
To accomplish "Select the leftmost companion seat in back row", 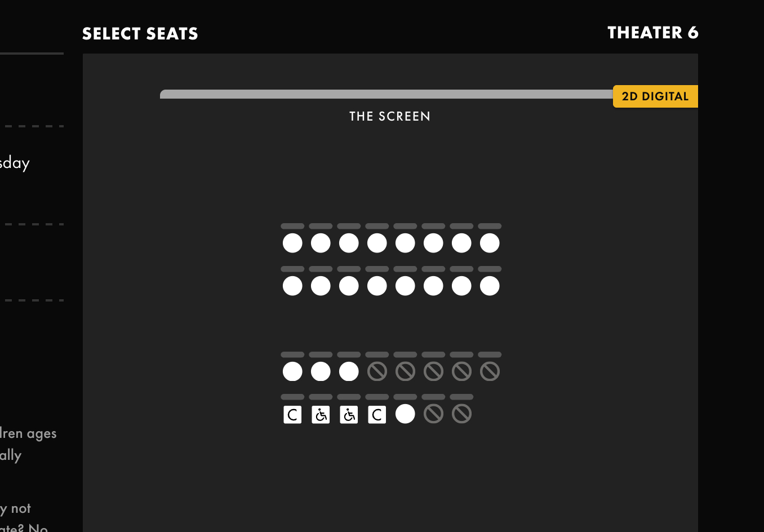I will [292, 415].
